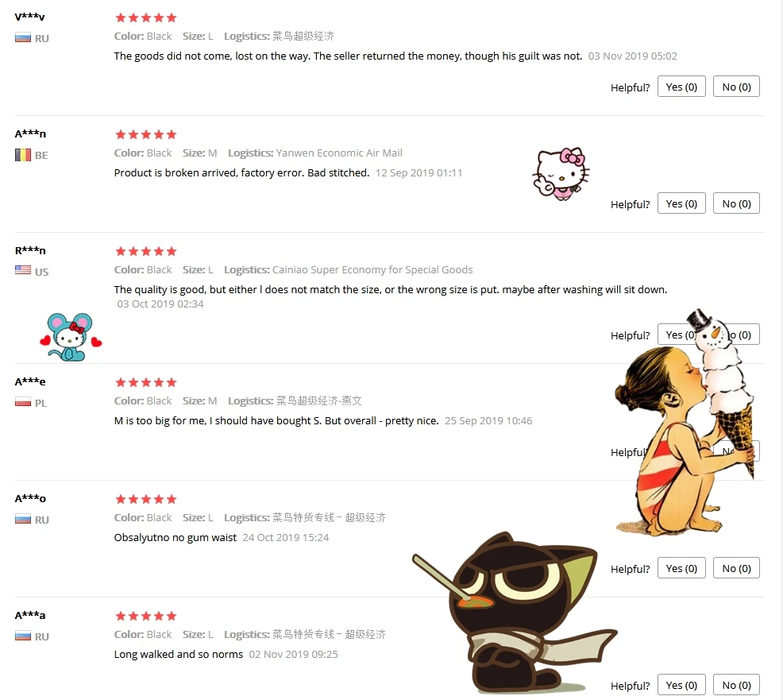The height and width of the screenshot is (700, 783).
Task: Click the black cat with scarf sticker
Action: 515,613
